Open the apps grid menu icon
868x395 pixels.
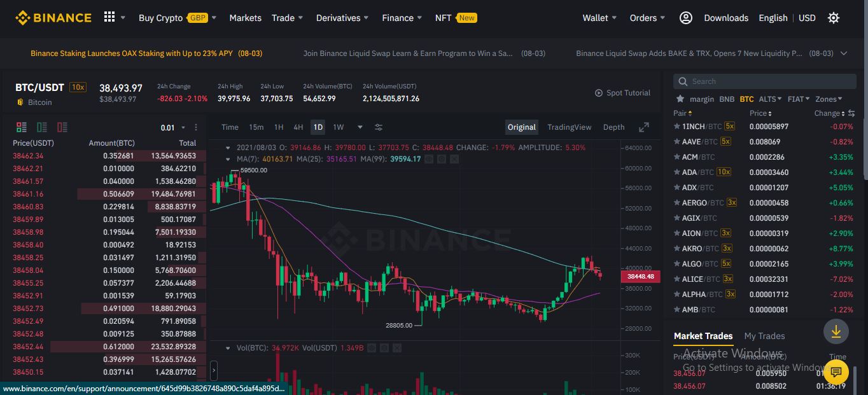click(109, 17)
